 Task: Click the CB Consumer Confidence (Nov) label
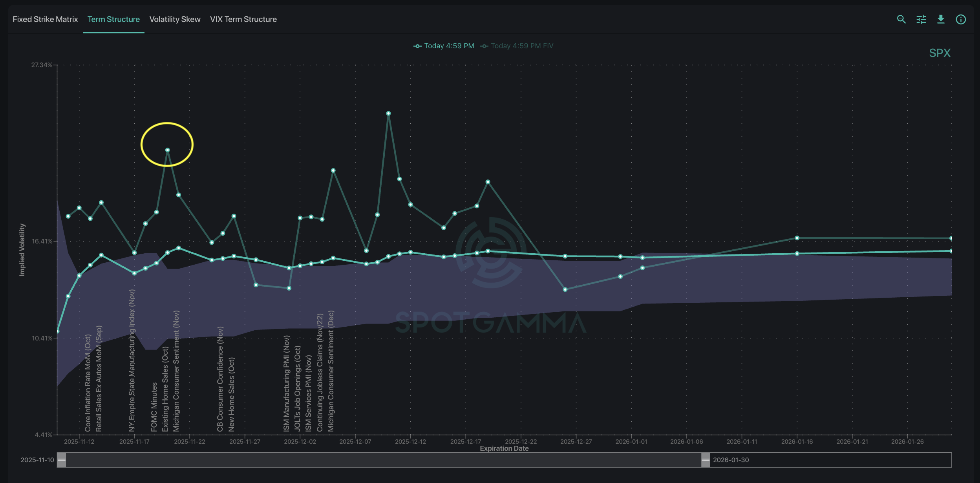[220, 379]
